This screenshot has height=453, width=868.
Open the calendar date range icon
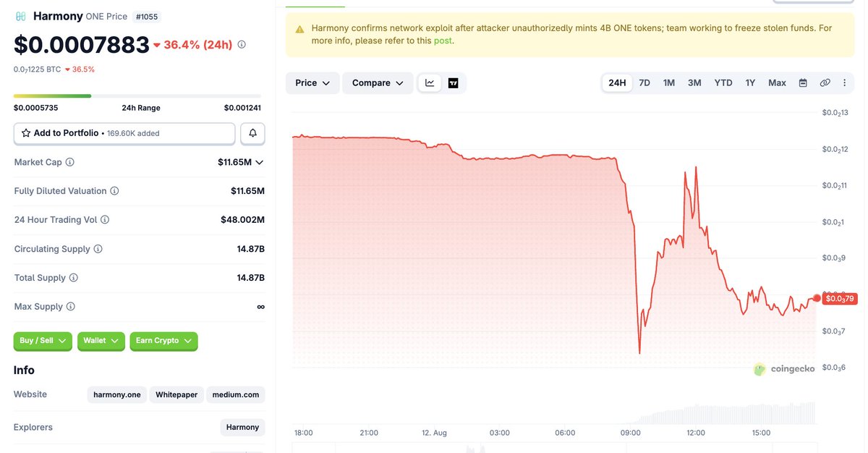(803, 83)
